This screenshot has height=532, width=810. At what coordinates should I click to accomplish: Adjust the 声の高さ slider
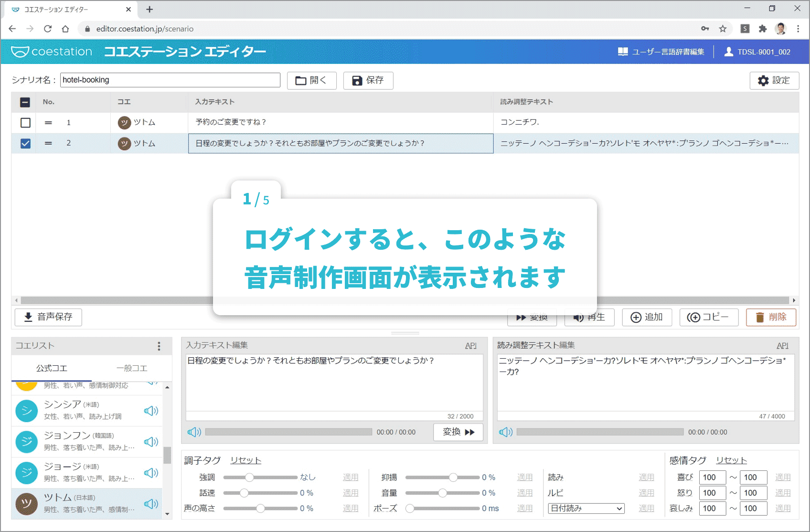tap(260, 509)
